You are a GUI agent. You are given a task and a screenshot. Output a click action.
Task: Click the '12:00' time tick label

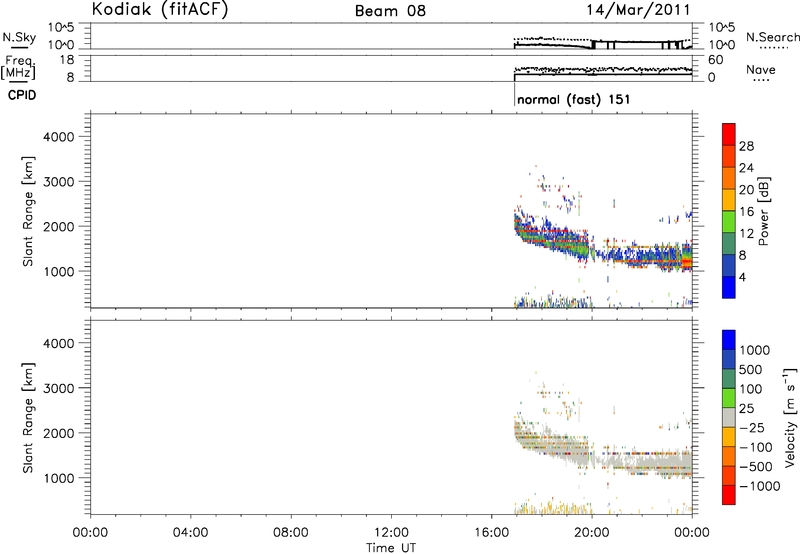click(391, 533)
